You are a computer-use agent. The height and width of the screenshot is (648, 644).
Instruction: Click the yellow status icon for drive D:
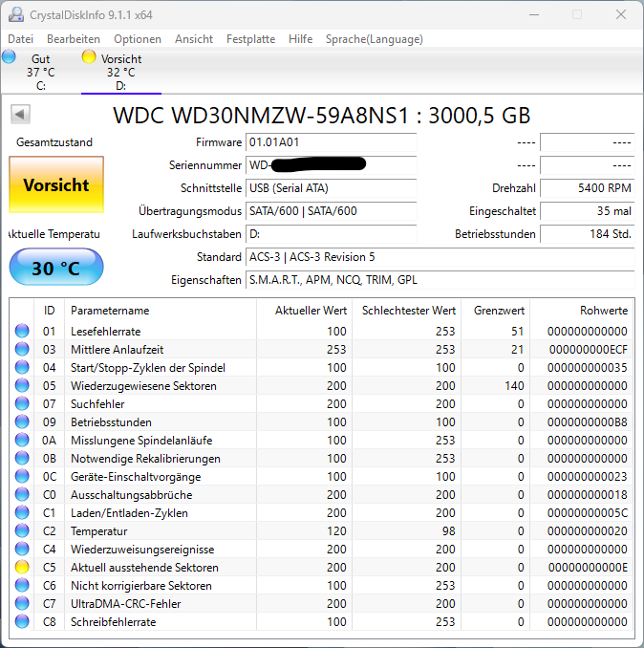coord(89,56)
